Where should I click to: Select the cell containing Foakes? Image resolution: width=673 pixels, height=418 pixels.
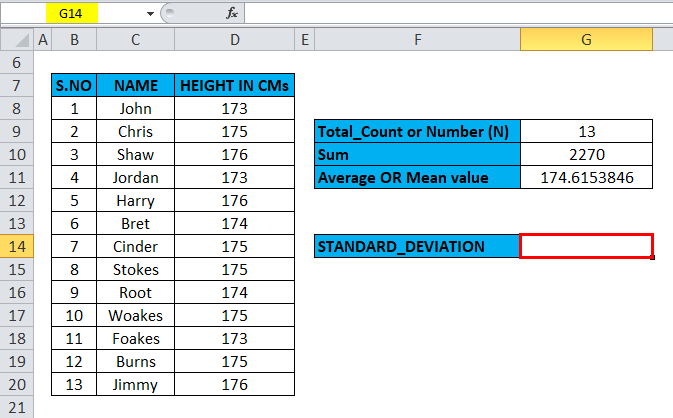pos(136,338)
